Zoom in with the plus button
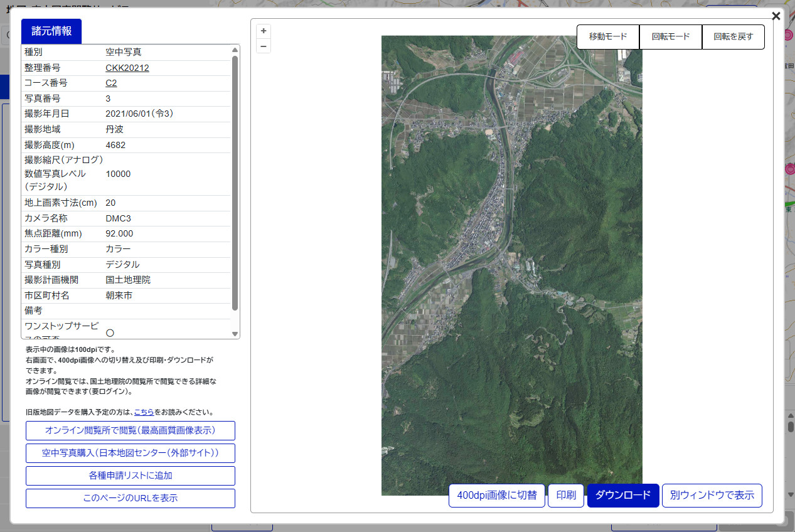795x532 pixels. pos(264,31)
